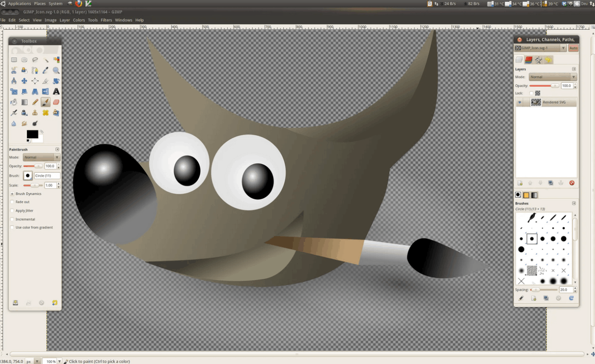Image resolution: width=595 pixels, height=364 pixels.
Task: Open Brushes panel configuration menu arrow
Action: point(574,204)
